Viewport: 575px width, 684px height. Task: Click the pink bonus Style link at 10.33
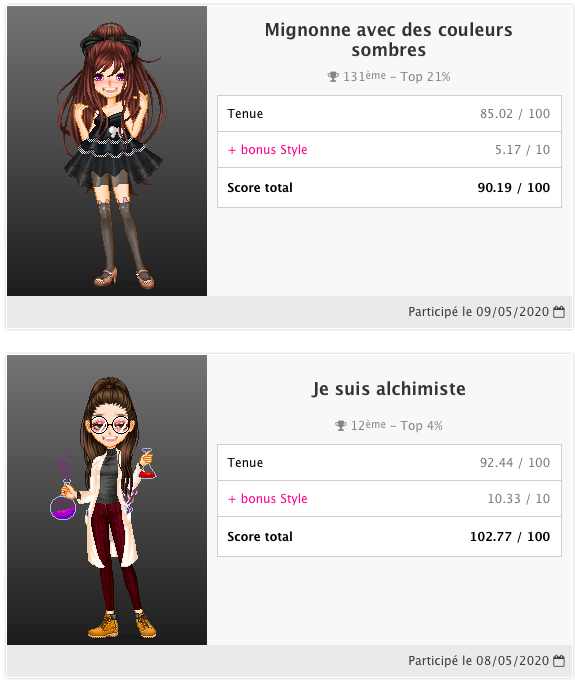point(268,499)
